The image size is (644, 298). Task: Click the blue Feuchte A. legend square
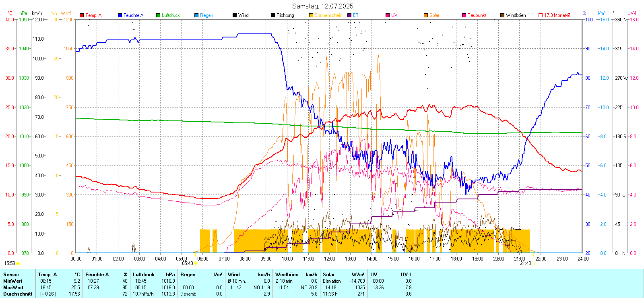(120, 15)
